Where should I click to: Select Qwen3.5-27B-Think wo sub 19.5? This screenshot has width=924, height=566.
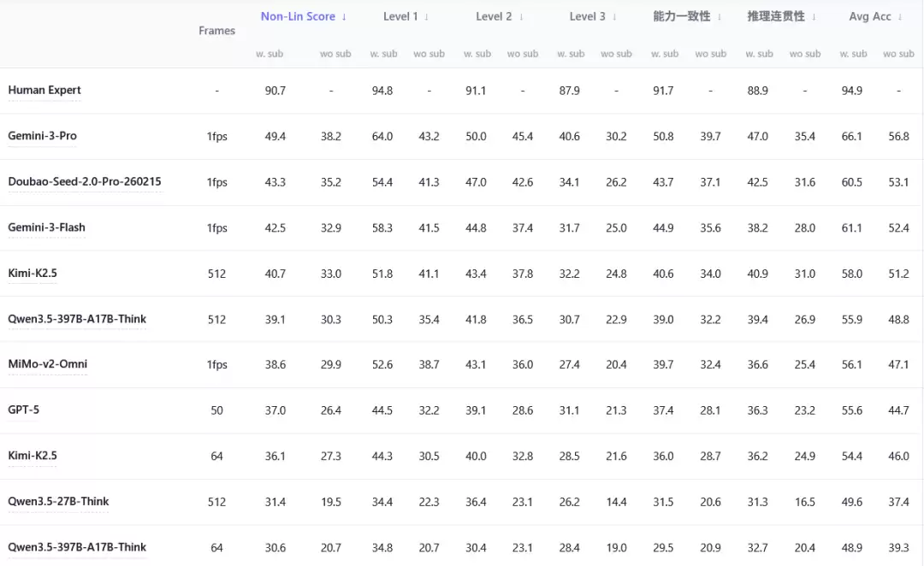tap(330, 503)
